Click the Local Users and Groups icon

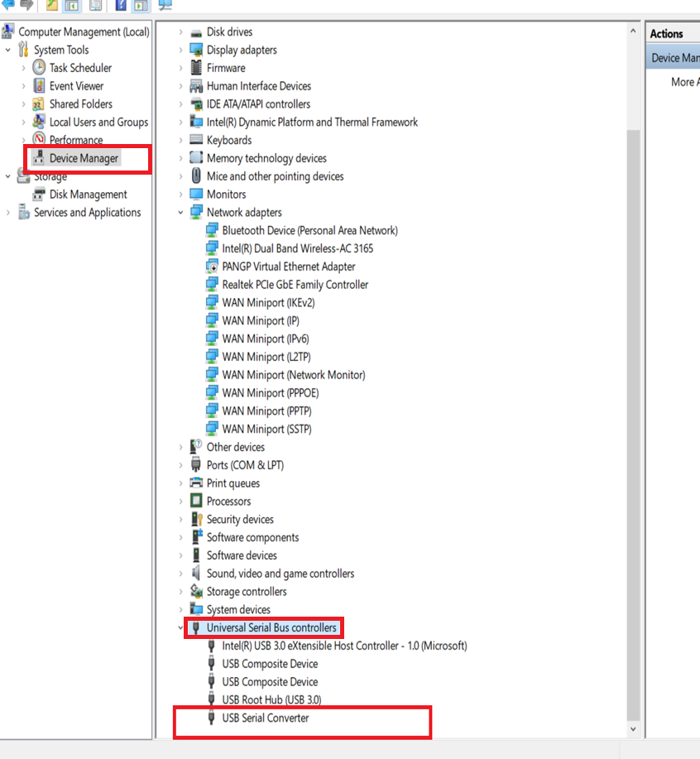(39, 122)
